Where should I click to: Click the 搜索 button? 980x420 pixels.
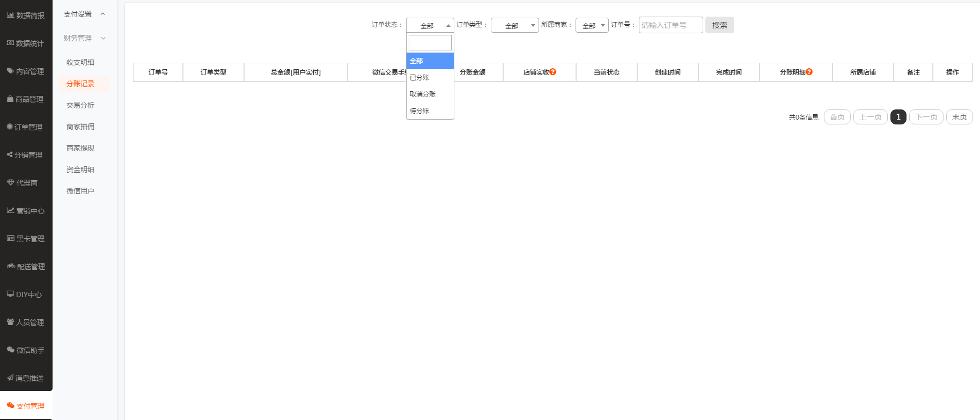click(719, 25)
